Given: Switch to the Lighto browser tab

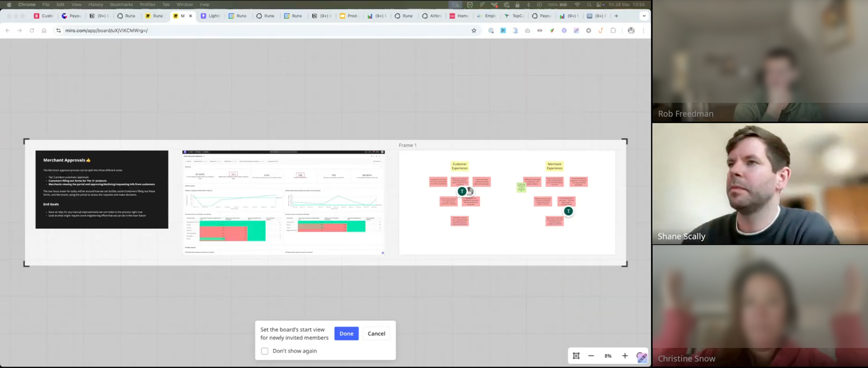Looking at the screenshot, I should 211,16.
